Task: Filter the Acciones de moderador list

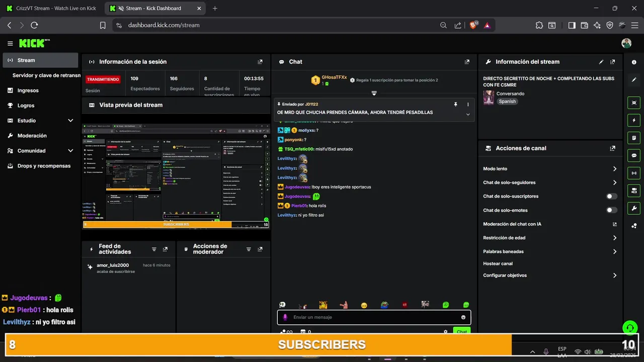Action: coord(249,249)
